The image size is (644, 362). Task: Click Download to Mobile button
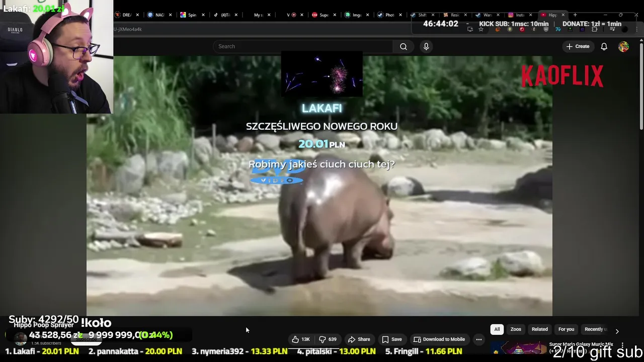pyautogui.click(x=439, y=339)
